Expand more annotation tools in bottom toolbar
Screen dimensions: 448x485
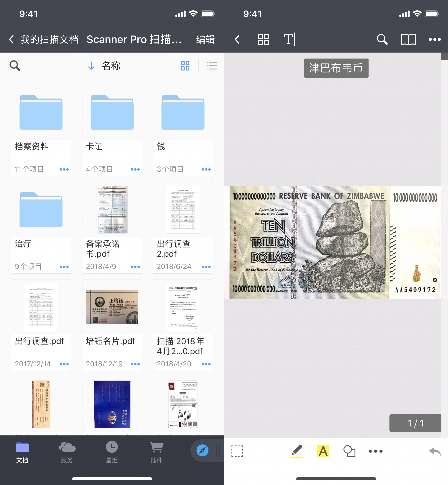tap(376, 451)
